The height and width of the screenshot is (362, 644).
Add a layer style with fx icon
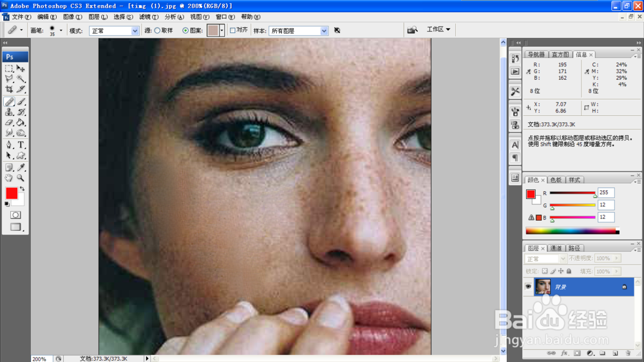564,353
